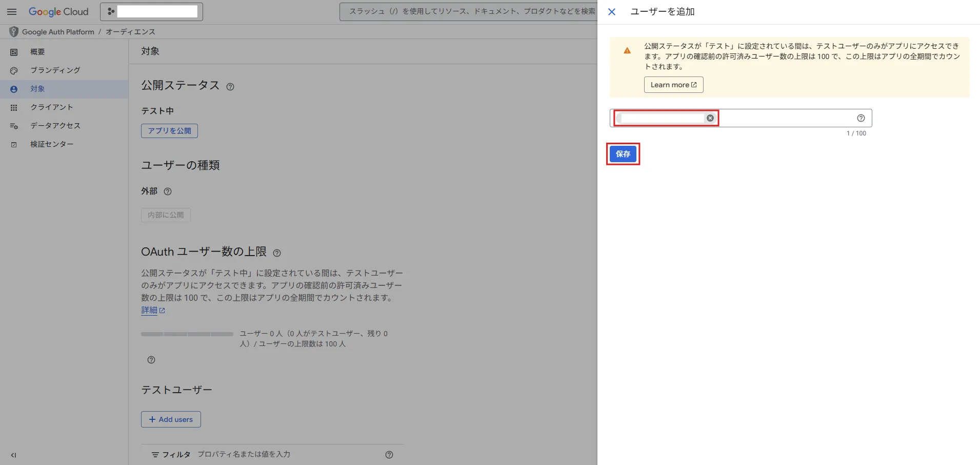
Task: Open the 詳細 link
Action: (x=153, y=310)
